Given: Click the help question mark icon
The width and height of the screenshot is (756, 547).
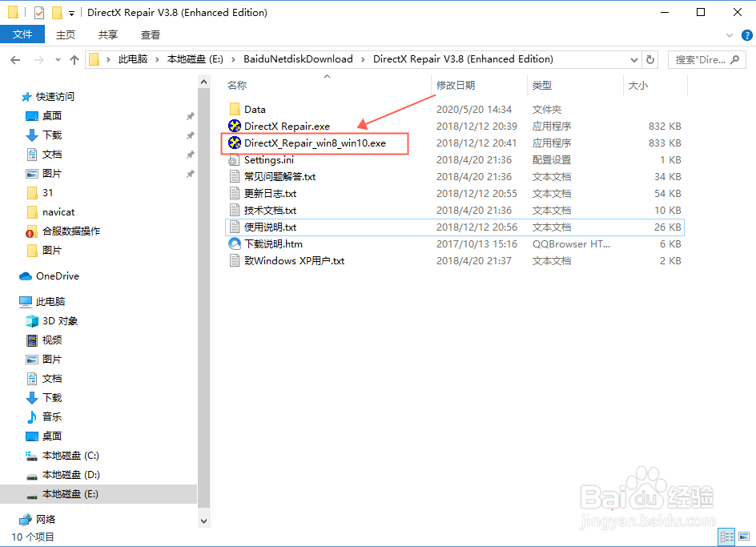Looking at the screenshot, I should point(747,35).
